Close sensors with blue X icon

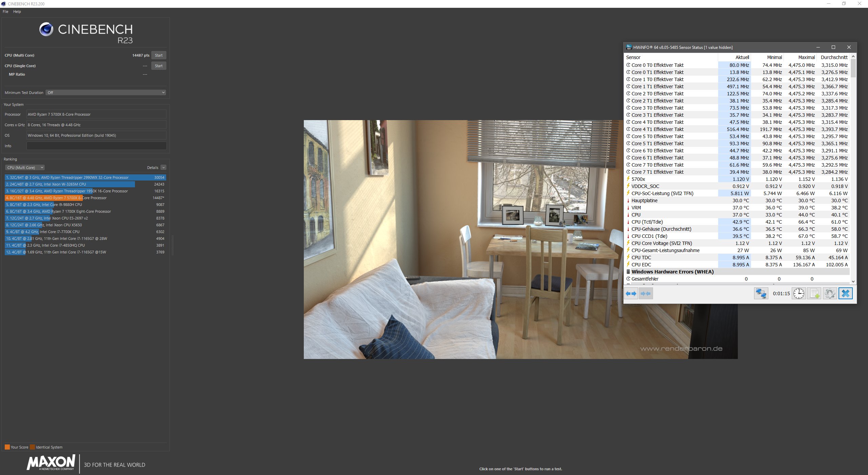click(x=845, y=293)
